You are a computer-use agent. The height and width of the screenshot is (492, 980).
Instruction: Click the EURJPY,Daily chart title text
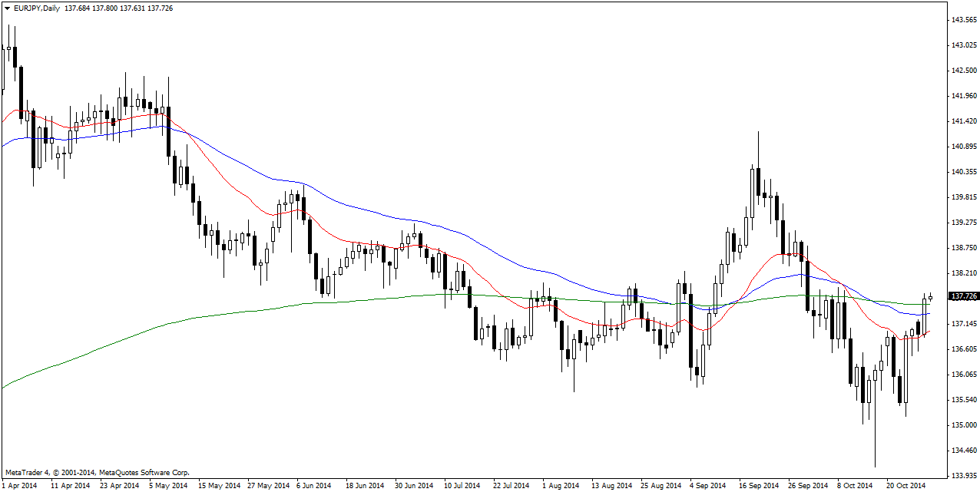[38, 7]
